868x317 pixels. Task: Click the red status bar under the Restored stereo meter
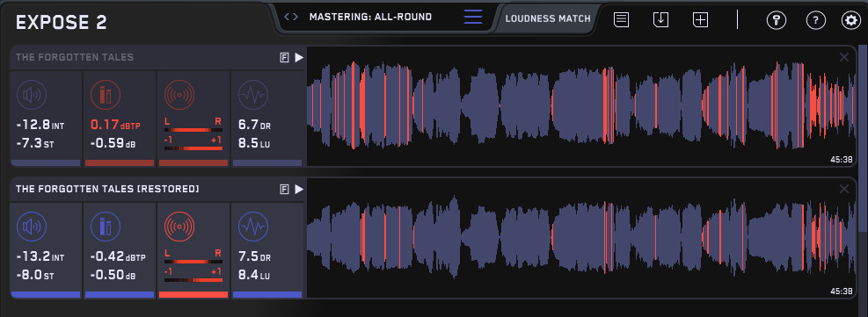tap(193, 295)
